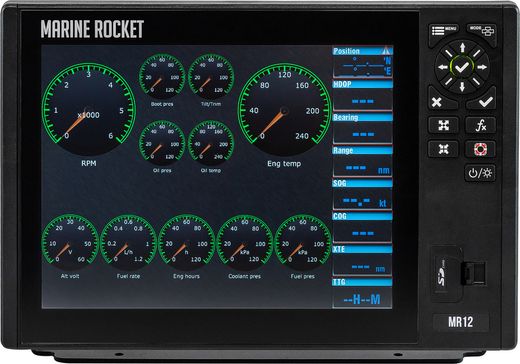The image size is (520, 364).
Task: Choose the Eng hours gauge
Action: 186,243
